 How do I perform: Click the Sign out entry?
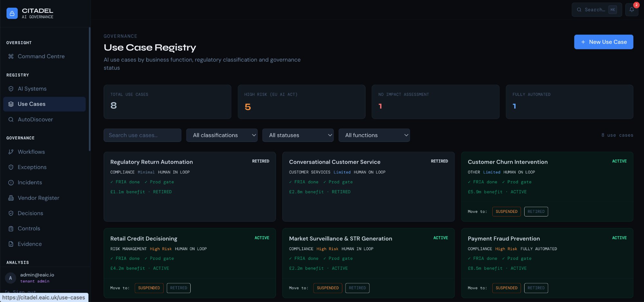(x=24, y=292)
